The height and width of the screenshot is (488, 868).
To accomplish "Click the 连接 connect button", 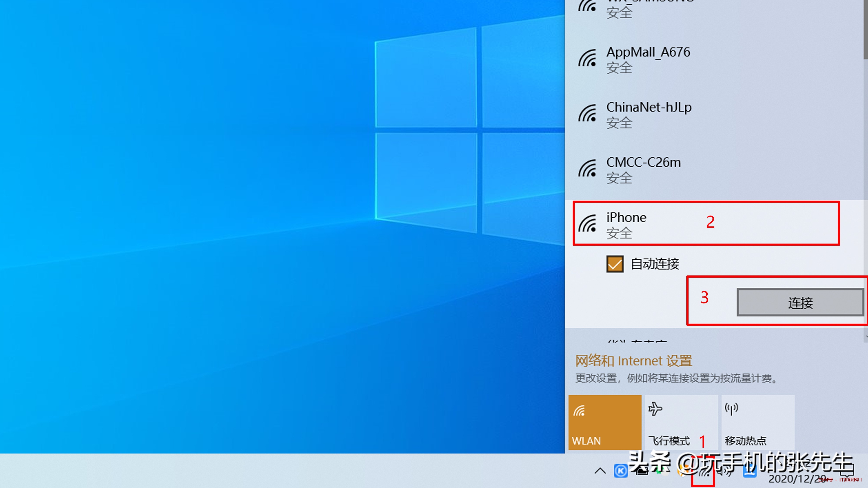I will pyautogui.click(x=800, y=302).
